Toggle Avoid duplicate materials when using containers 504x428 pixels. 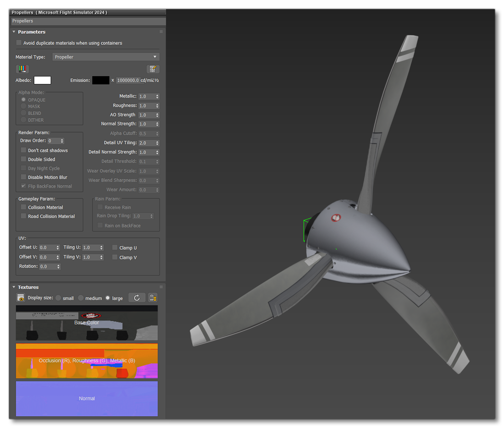(18, 43)
